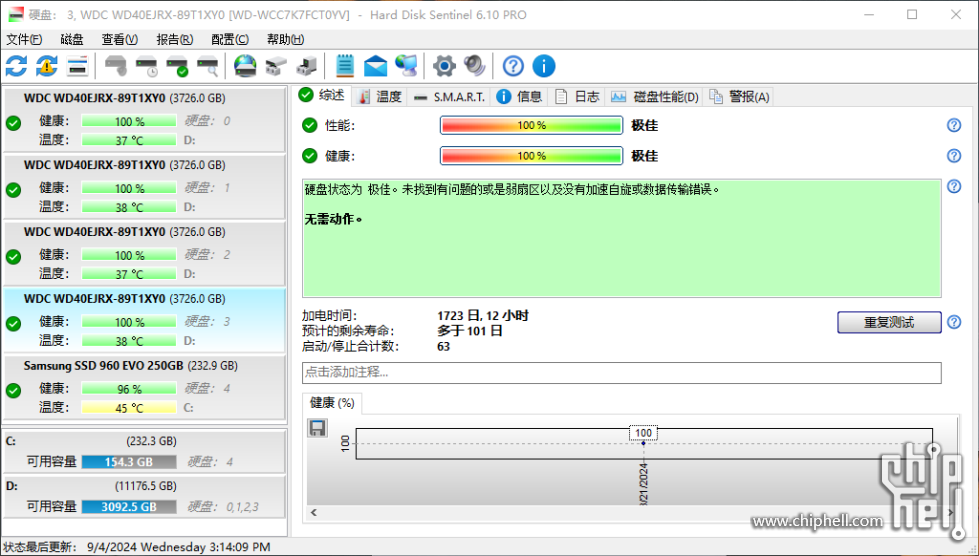This screenshot has width=979, height=556.
Task: Click the disk with green checkmark icon
Action: 177,66
